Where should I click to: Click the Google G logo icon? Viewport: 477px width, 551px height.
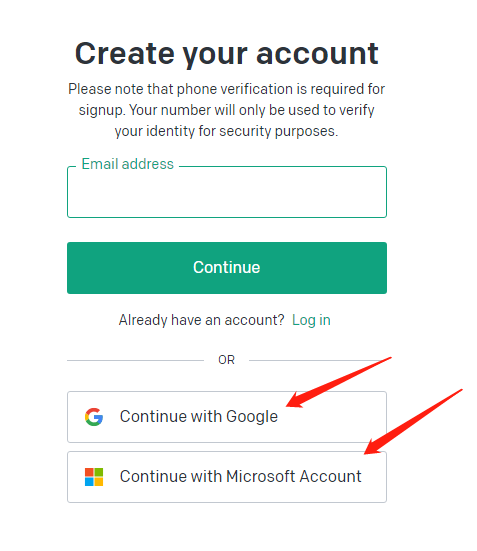point(94,417)
